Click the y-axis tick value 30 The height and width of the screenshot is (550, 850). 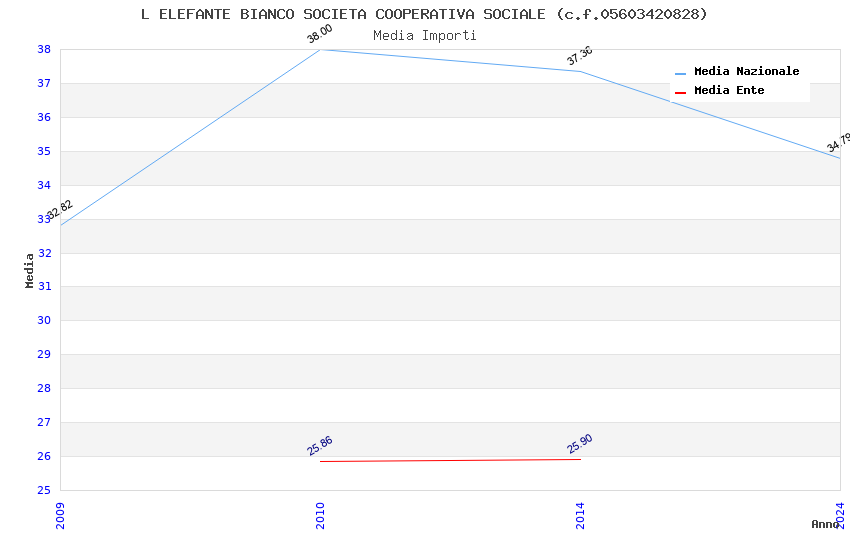pos(44,320)
